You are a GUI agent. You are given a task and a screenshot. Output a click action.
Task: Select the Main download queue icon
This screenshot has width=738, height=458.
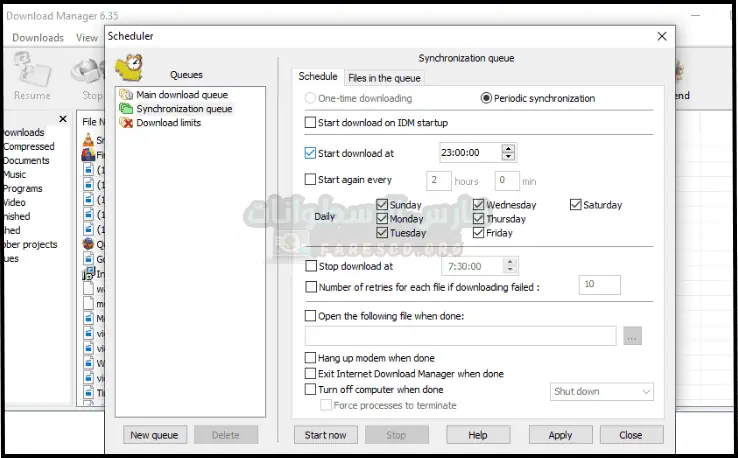pyautogui.click(x=126, y=94)
